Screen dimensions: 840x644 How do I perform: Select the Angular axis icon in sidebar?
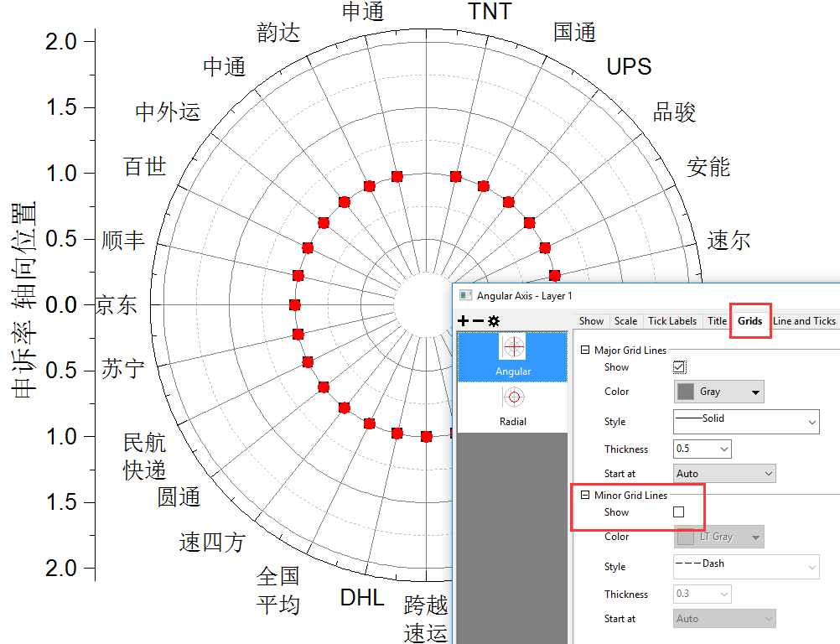[512, 356]
